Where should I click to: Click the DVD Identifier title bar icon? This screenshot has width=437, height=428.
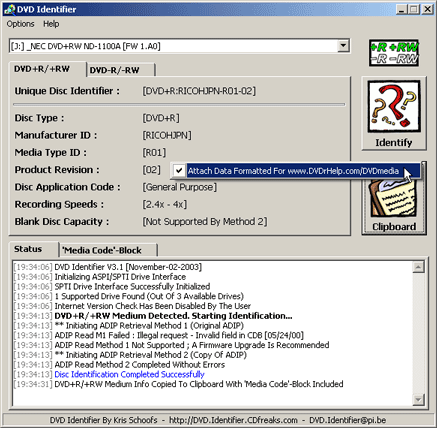click(10, 9)
